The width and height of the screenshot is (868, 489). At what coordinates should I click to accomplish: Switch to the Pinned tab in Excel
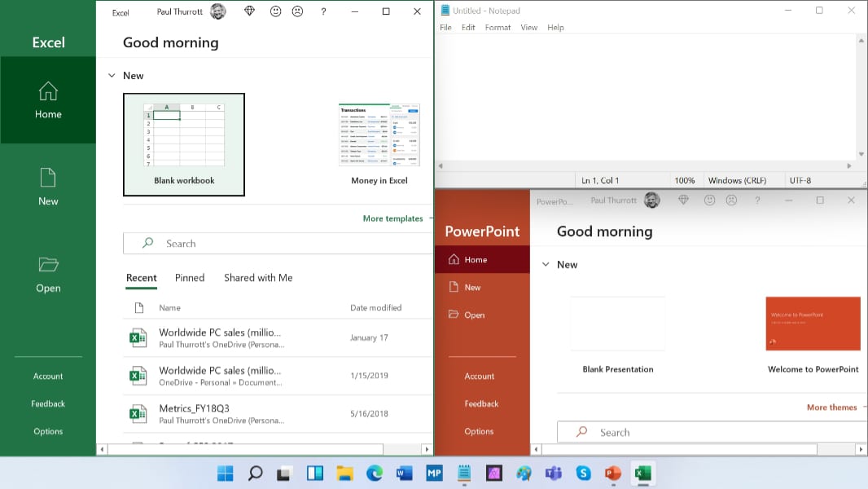[190, 278]
